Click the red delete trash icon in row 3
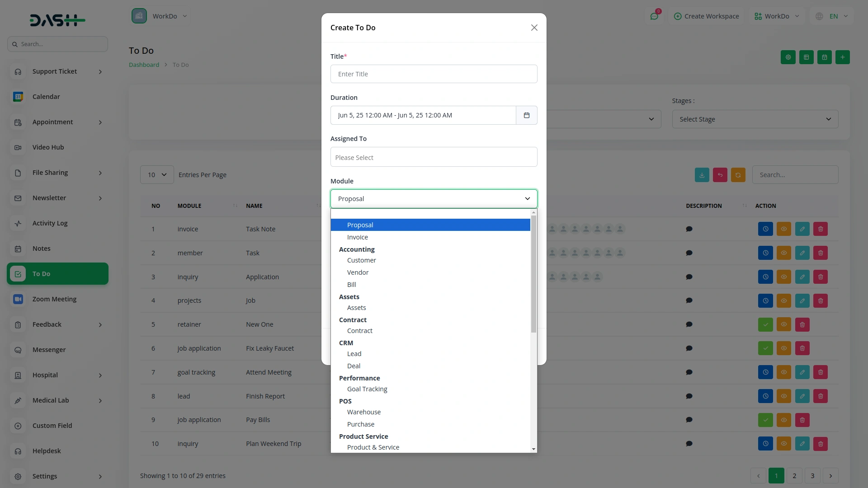868x488 pixels. (821, 277)
